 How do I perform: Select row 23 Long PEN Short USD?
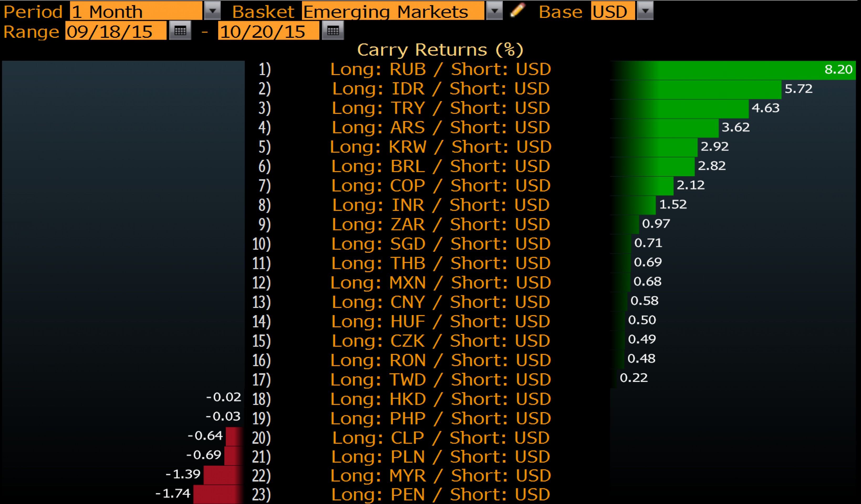click(440, 495)
